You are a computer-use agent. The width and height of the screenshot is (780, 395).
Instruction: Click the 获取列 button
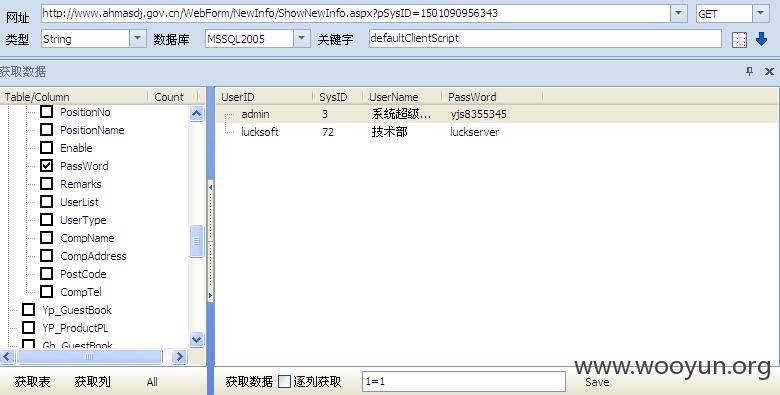93,382
